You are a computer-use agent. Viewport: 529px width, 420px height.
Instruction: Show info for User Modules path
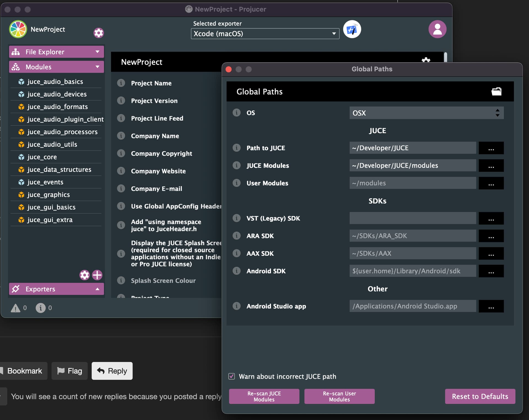click(236, 183)
